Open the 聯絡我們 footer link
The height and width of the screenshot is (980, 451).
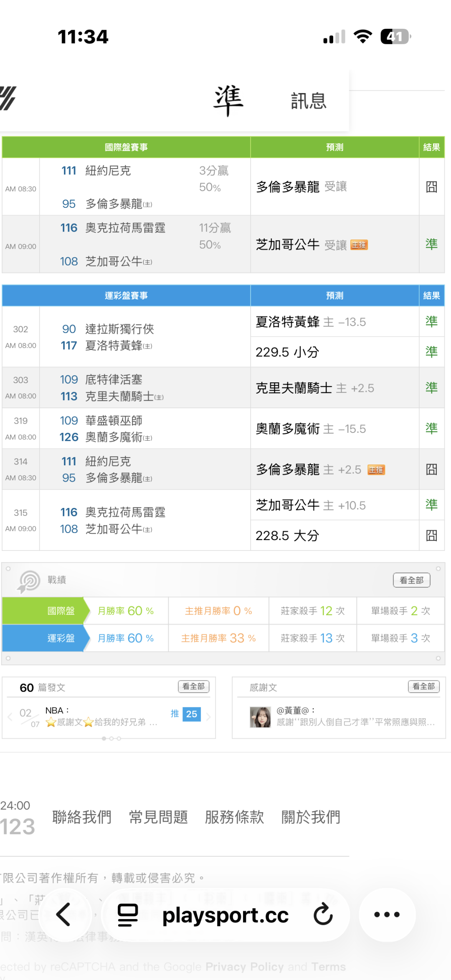point(82,817)
